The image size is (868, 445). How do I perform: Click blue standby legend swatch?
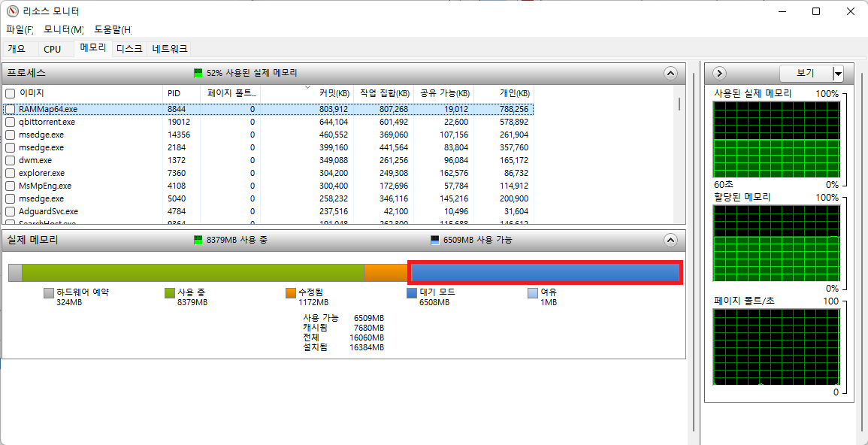pyautogui.click(x=411, y=293)
